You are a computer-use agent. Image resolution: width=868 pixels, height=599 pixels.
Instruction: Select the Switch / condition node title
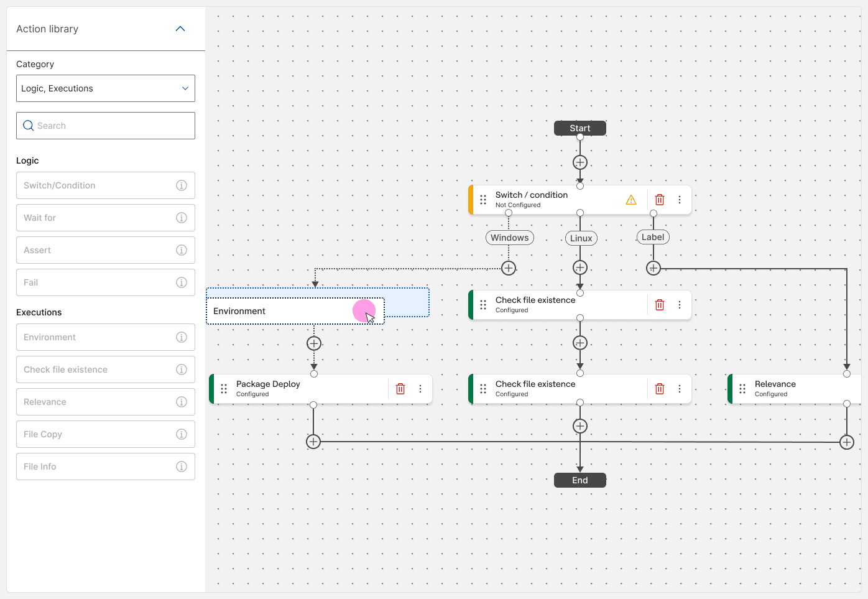coord(532,195)
